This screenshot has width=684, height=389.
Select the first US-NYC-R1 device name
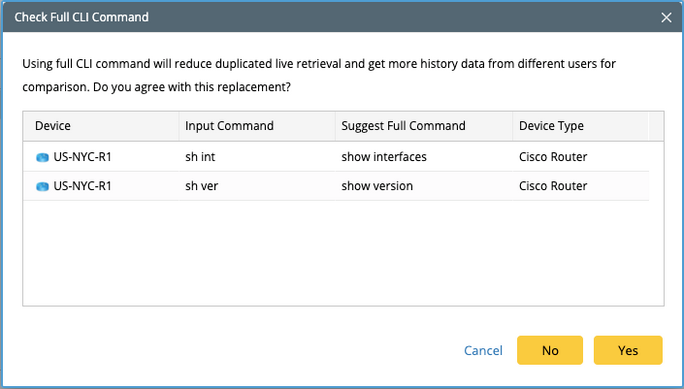pyautogui.click(x=82, y=157)
